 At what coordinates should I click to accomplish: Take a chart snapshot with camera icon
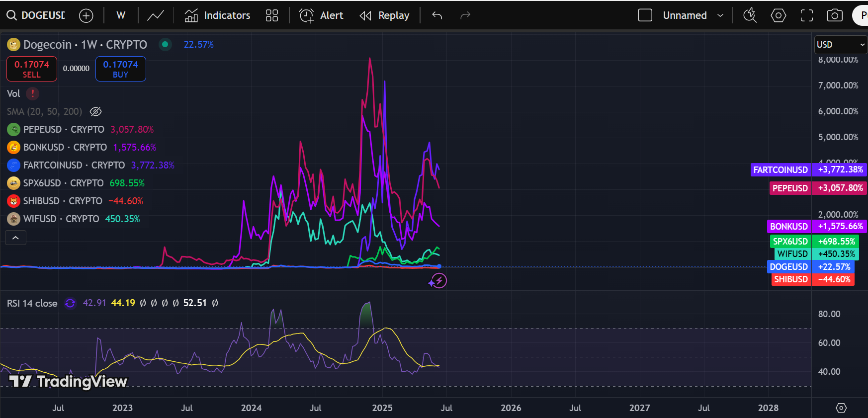pos(834,16)
